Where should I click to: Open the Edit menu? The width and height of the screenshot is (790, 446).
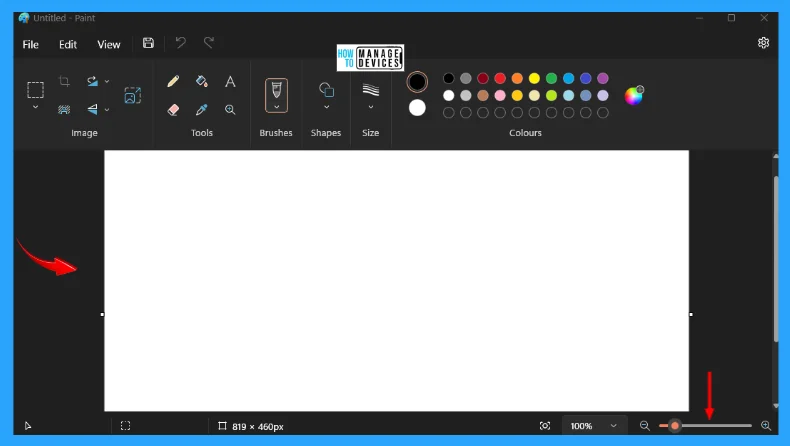pyautogui.click(x=68, y=44)
